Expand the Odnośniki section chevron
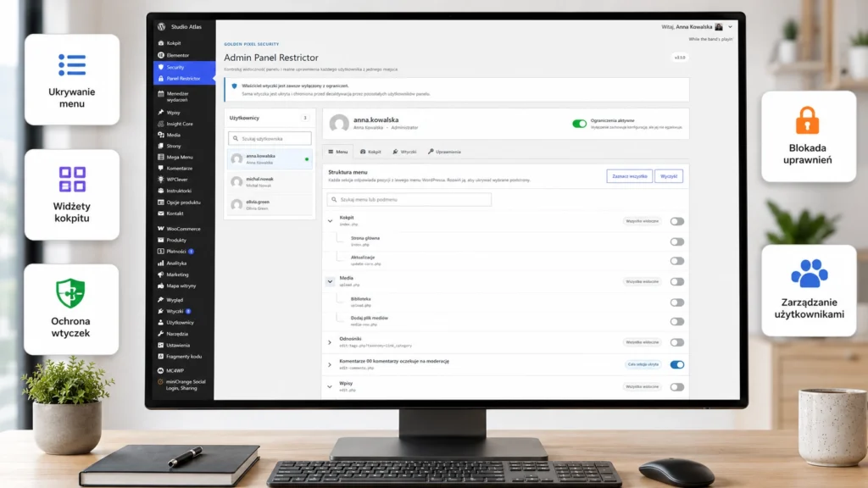The height and width of the screenshot is (488, 868). pyautogui.click(x=330, y=342)
